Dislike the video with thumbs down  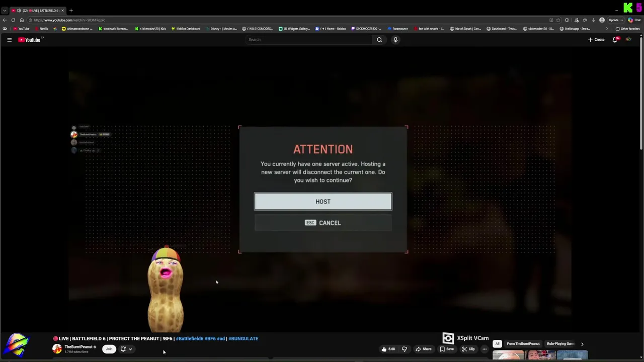pyautogui.click(x=404, y=349)
